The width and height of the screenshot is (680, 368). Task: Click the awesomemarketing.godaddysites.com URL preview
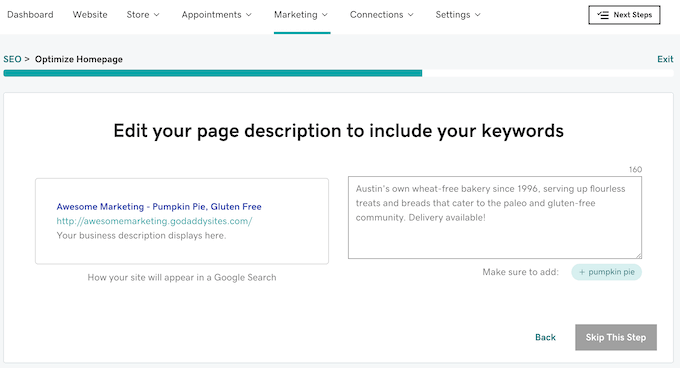point(154,221)
